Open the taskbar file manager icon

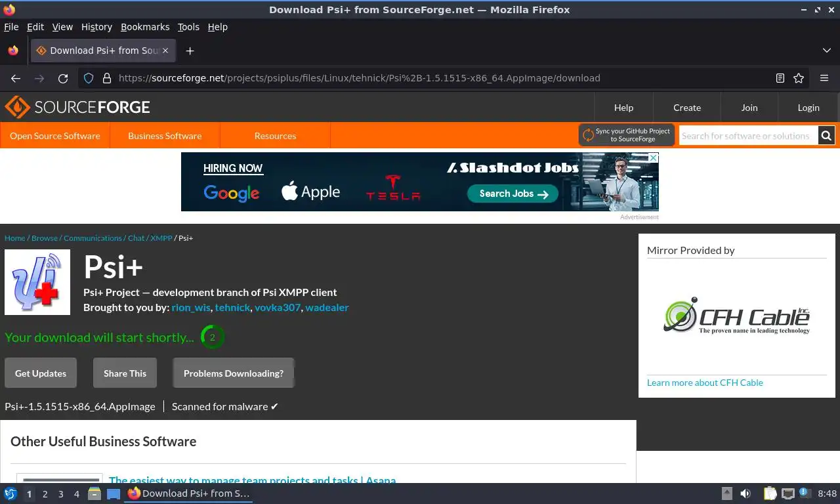(x=94, y=493)
